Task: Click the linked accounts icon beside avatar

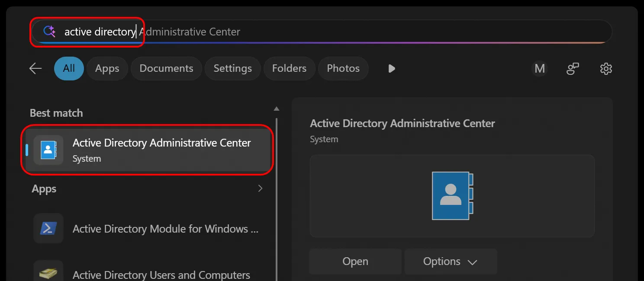Action: click(573, 68)
